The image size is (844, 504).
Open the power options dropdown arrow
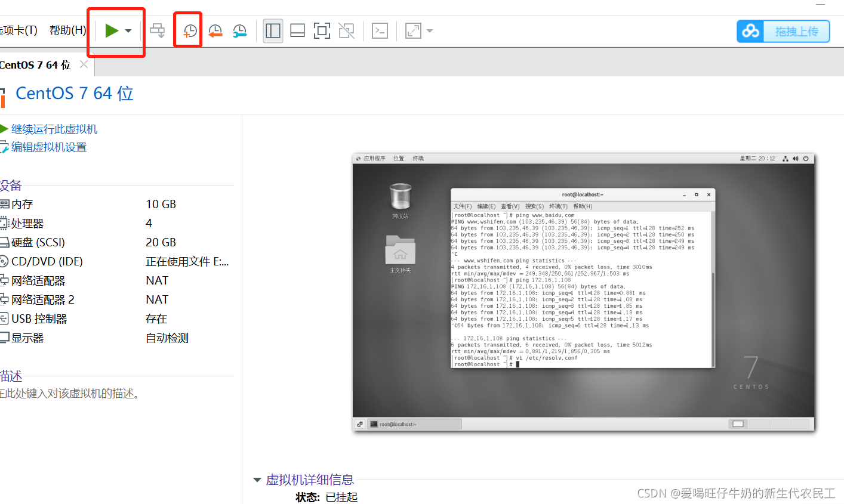pos(128,31)
